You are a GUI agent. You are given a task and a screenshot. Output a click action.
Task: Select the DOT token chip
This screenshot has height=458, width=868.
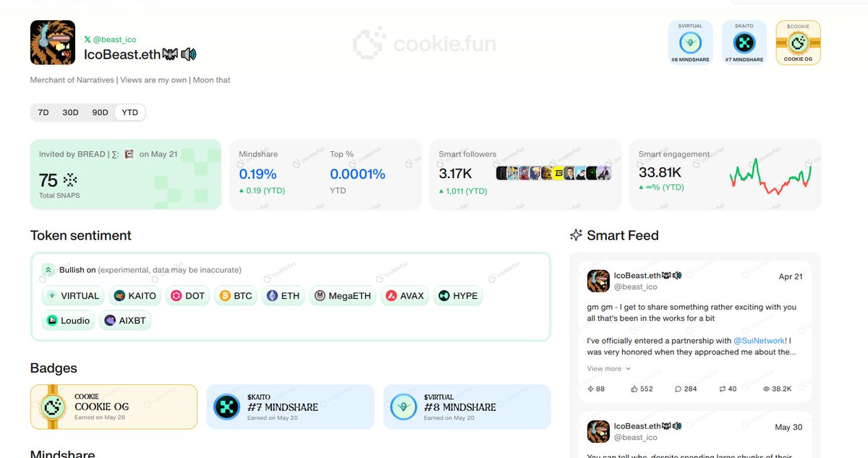(187, 296)
